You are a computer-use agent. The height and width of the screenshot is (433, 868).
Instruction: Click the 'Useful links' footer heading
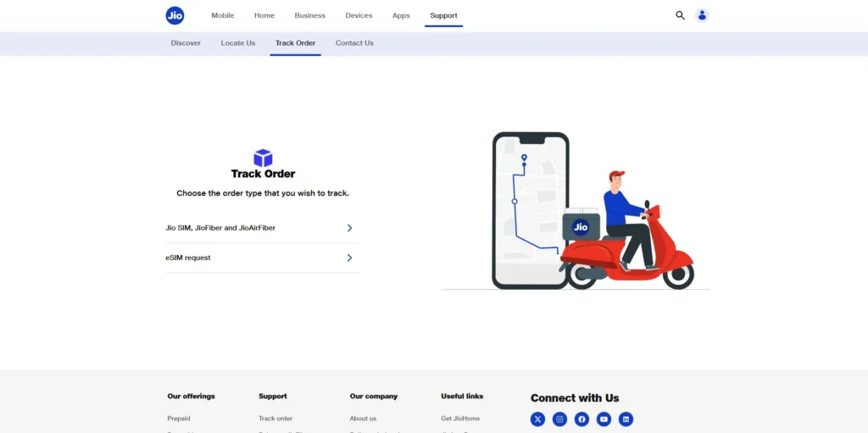tap(462, 397)
